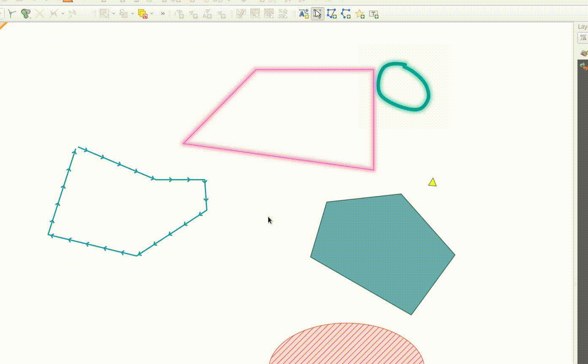Select the yellow triangle marker on the canvas
The width and height of the screenshot is (588, 364).
click(432, 182)
